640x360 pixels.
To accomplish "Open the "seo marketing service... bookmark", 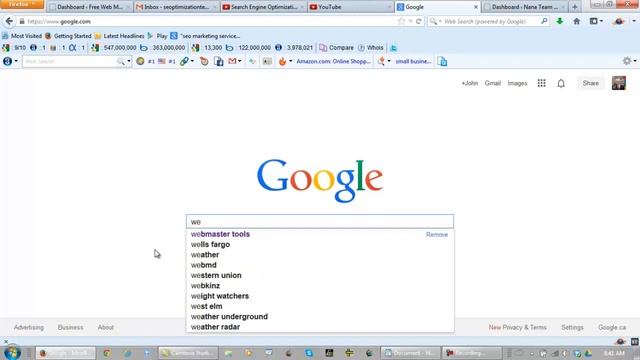I will click(x=205, y=36).
